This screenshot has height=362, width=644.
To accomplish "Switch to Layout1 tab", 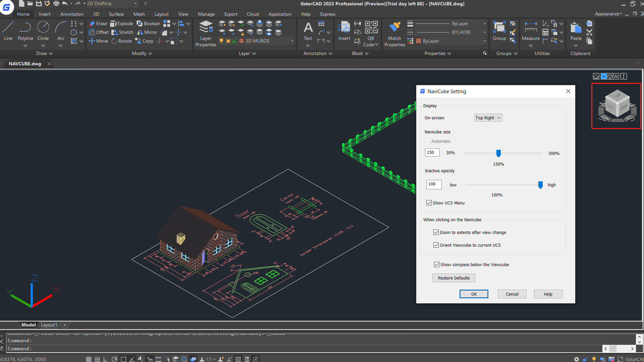I will click(x=49, y=325).
